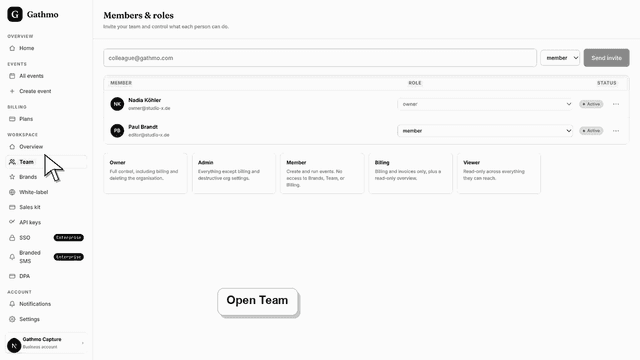Click the Settings gear icon
The image size is (640, 360).
(x=12, y=319)
